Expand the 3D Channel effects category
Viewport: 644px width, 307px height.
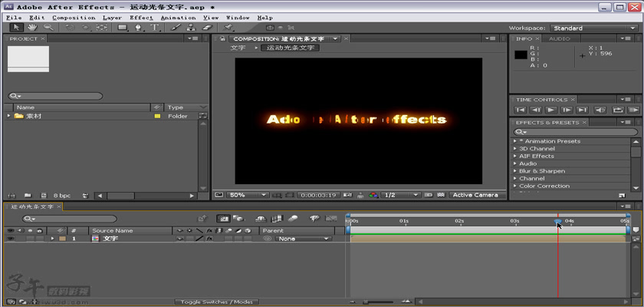(x=515, y=148)
